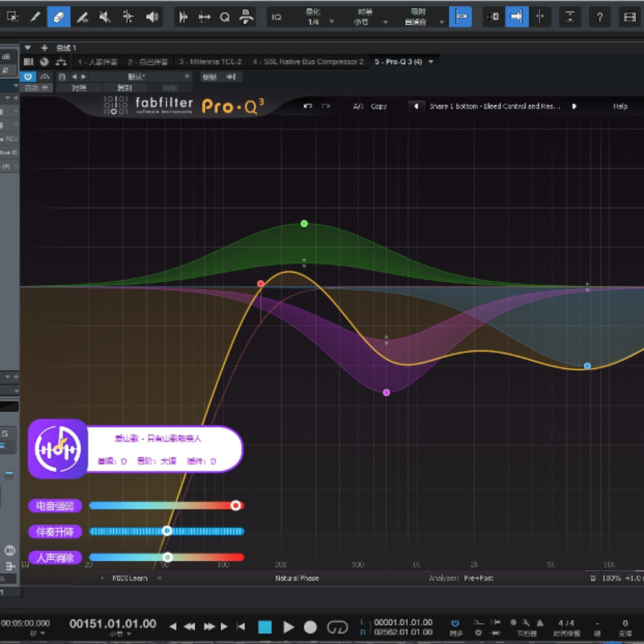Image resolution: width=644 pixels, height=644 pixels.
Task: Select the Mute tool icon
Action: 105,17
